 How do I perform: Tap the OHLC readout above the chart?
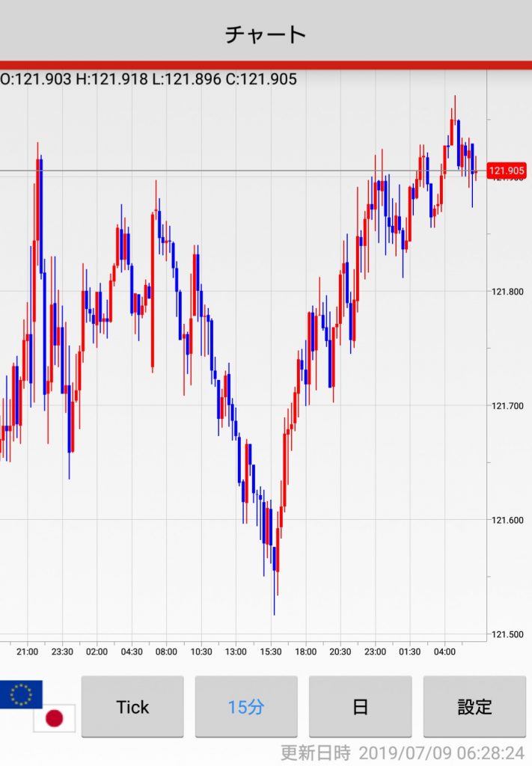[149, 79]
